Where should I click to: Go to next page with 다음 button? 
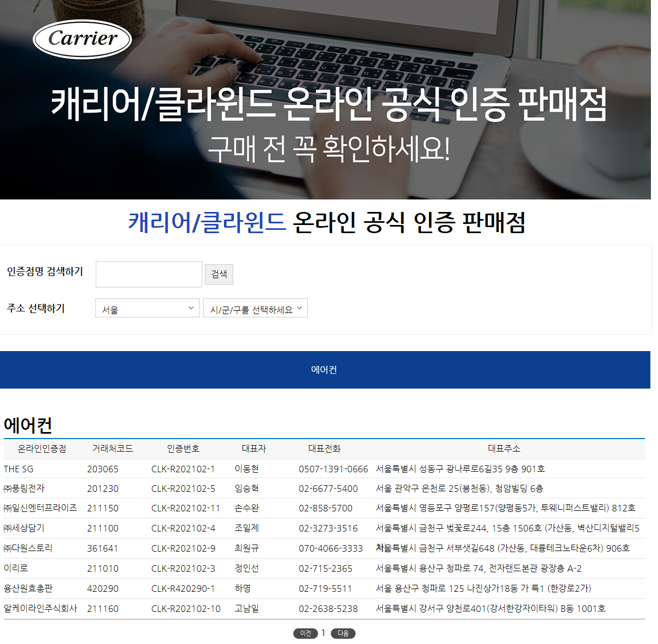point(343,633)
